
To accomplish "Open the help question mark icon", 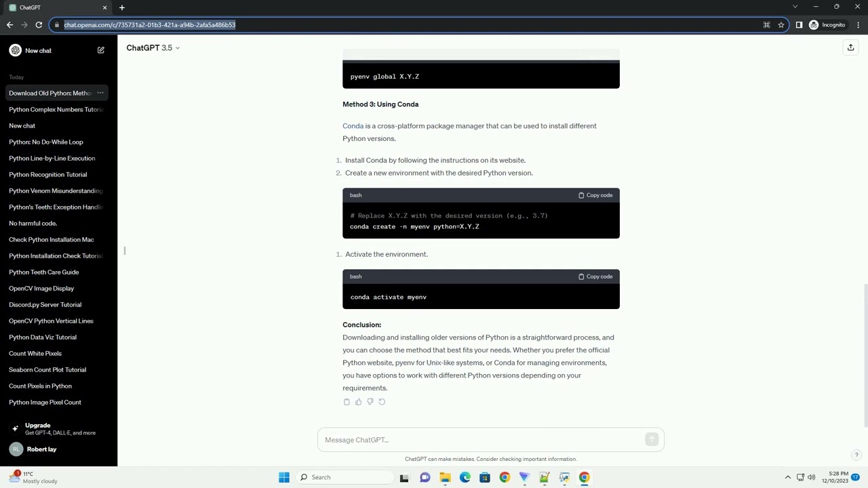I will click(x=856, y=455).
